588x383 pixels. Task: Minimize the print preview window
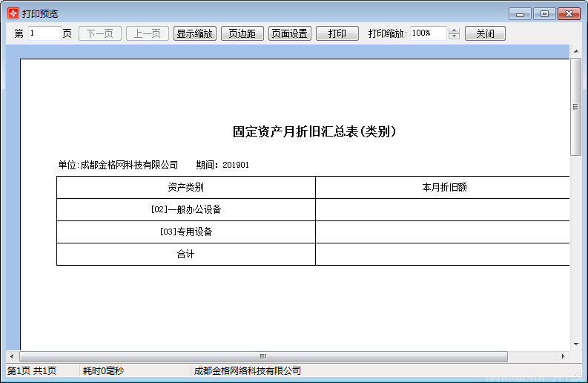click(x=520, y=13)
